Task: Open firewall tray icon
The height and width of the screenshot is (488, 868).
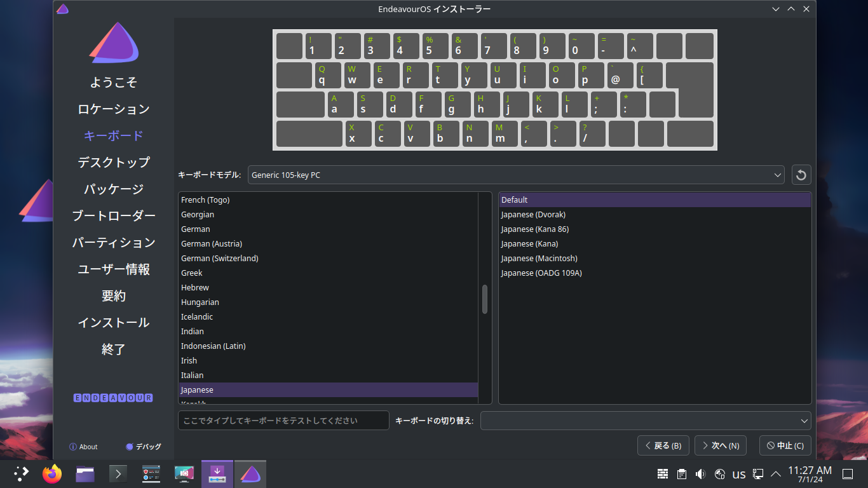Action: pos(663,473)
